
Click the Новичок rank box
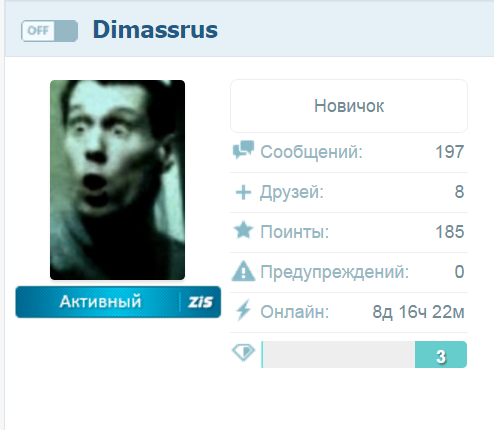(349, 106)
